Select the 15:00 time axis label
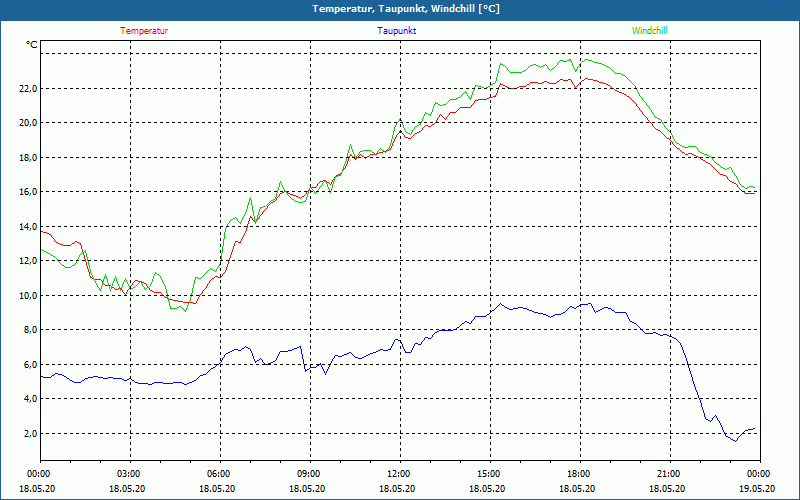 pos(488,474)
